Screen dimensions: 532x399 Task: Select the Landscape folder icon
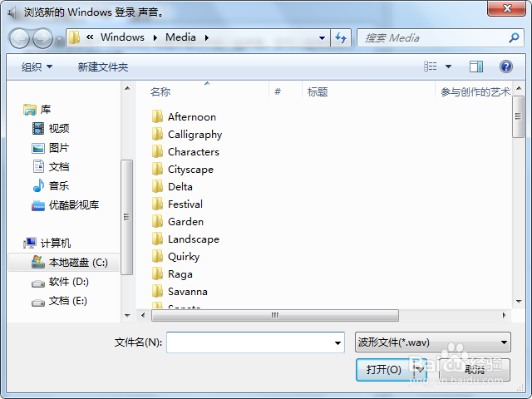(157, 239)
